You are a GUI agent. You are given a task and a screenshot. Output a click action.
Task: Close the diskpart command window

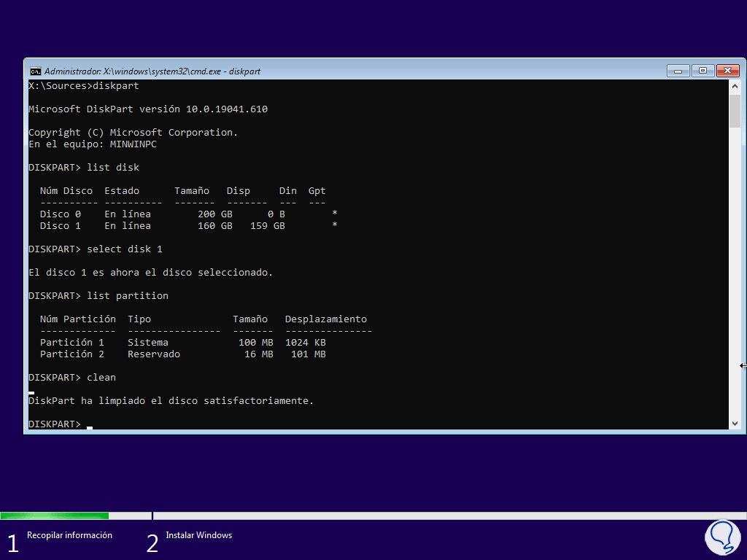pyautogui.click(x=727, y=71)
